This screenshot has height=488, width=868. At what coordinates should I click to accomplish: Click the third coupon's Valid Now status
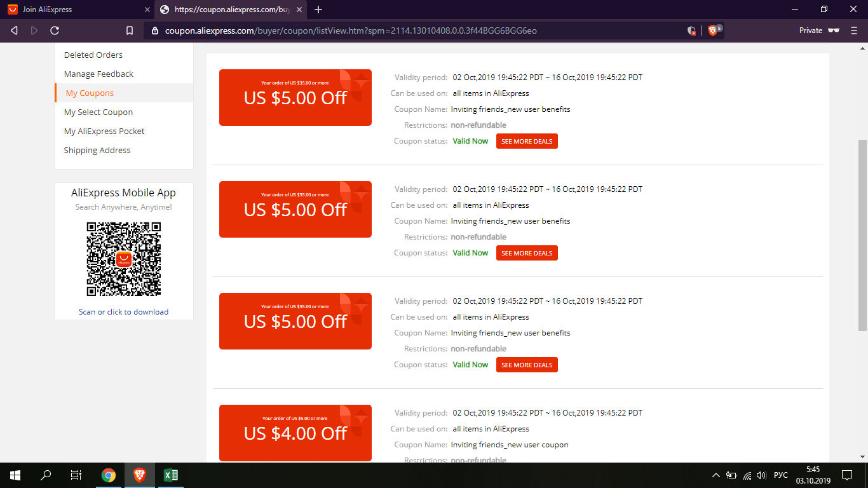(x=470, y=365)
